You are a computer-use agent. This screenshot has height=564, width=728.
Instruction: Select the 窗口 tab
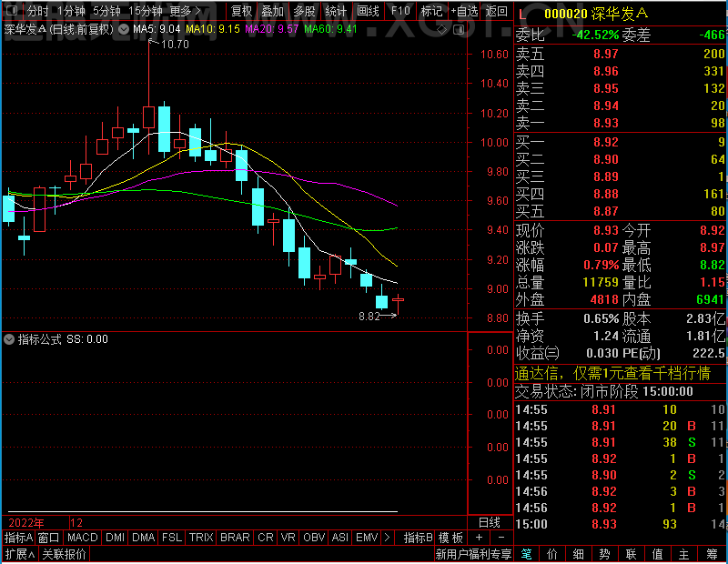tap(49, 538)
